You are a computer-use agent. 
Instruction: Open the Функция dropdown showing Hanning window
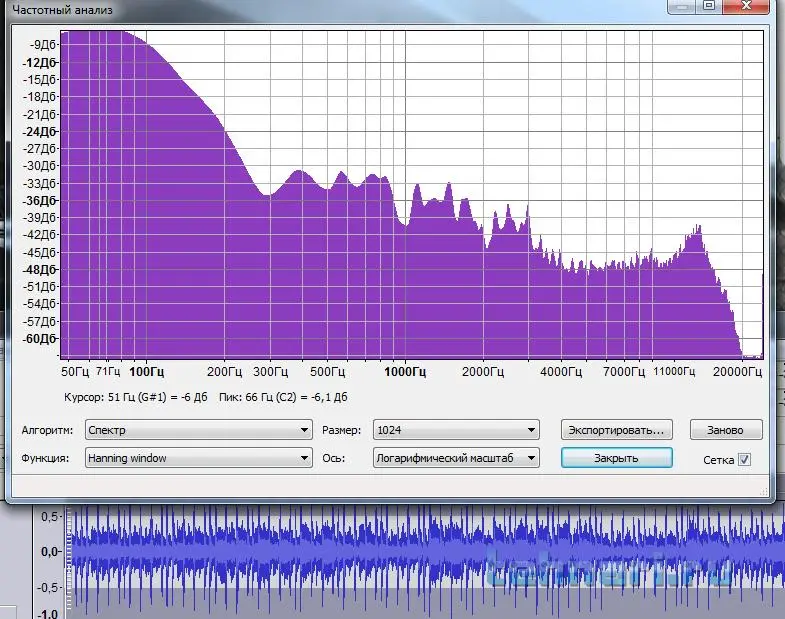coord(198,458)
